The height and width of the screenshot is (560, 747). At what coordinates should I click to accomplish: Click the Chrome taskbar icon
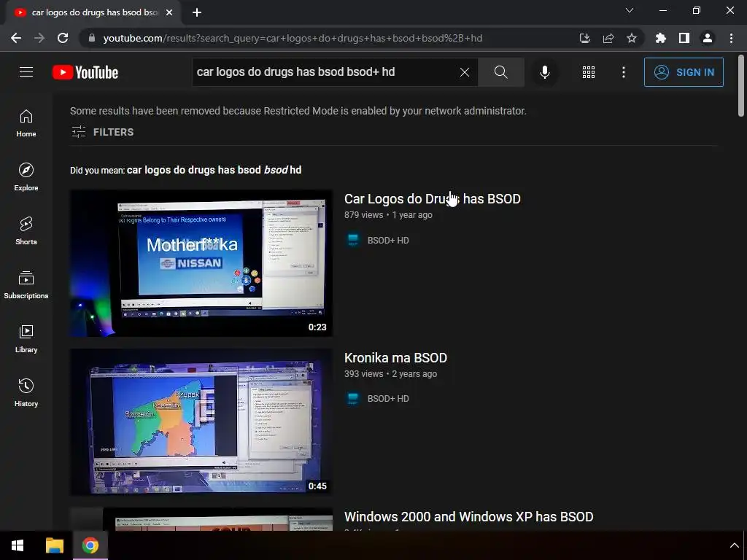pyautogui.click(x=90, y=545)
